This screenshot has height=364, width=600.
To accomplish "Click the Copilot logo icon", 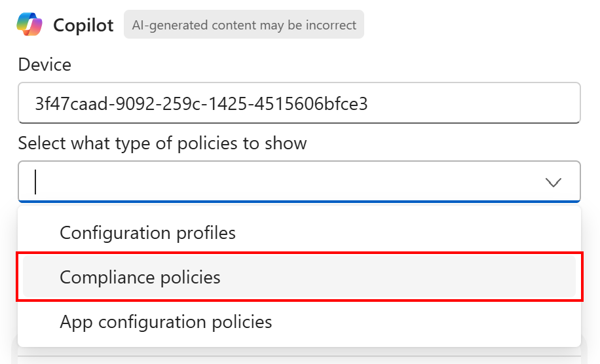I will coord(29,25).
